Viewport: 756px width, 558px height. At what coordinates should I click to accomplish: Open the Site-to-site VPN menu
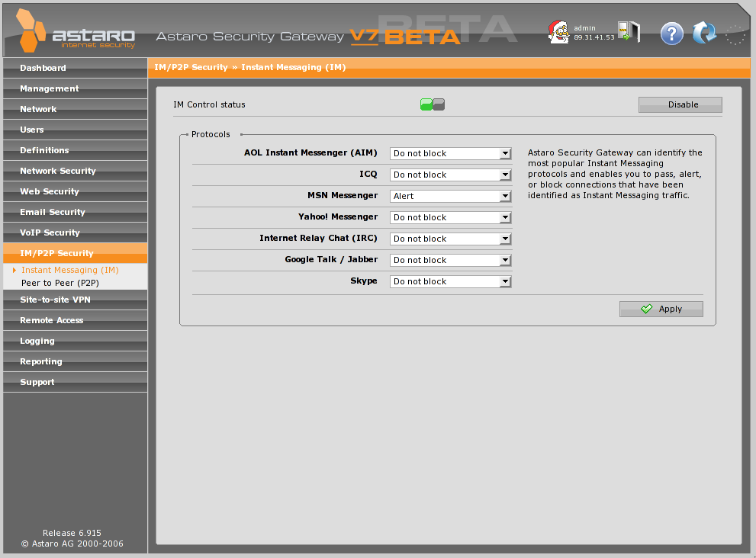[55, 300]
